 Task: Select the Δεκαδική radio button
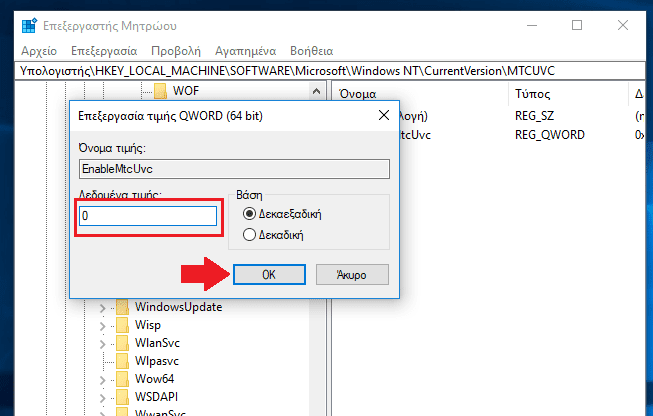coord(249,235)
